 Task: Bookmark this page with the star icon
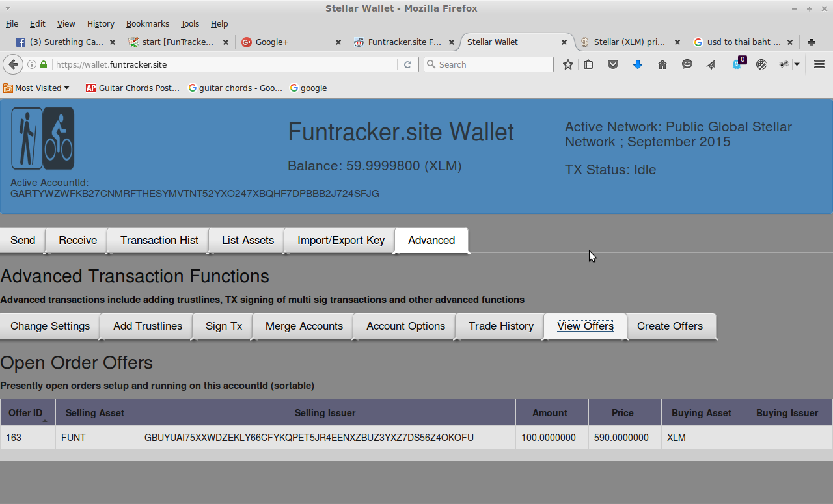568,64
